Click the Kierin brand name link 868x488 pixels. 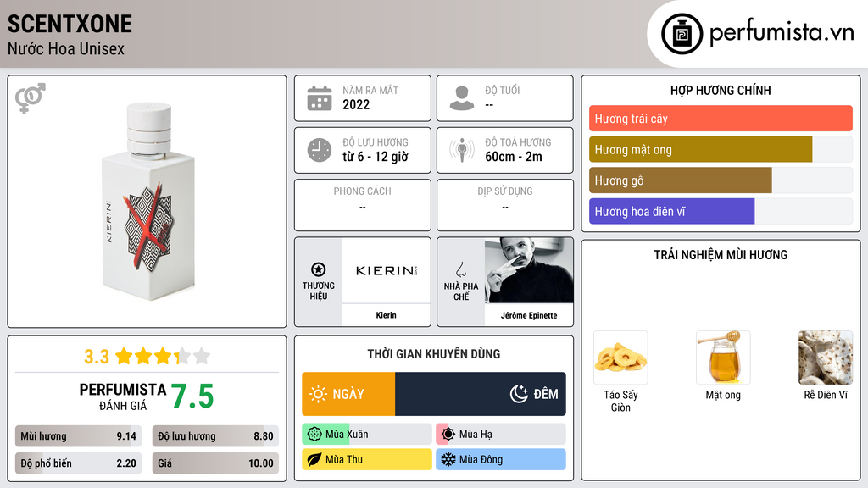pos(386,315)
